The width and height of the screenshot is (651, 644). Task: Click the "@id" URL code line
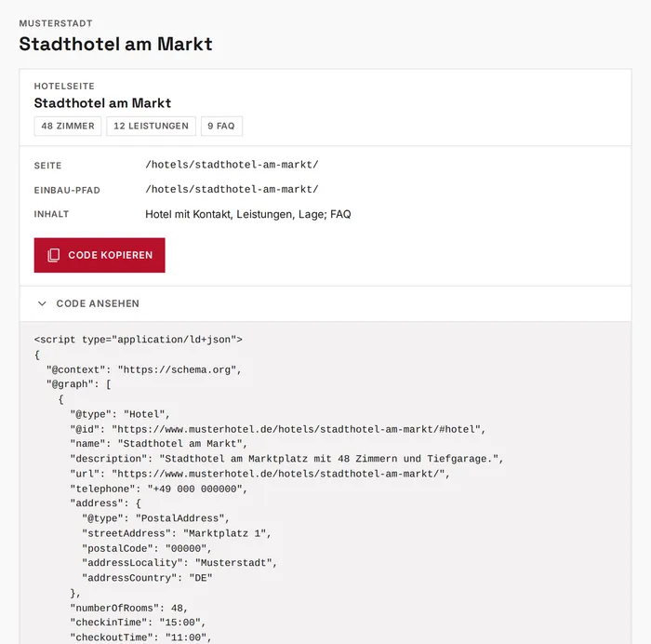[x=278, y=429]
